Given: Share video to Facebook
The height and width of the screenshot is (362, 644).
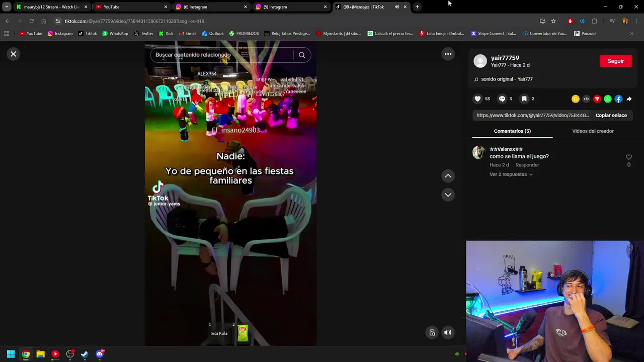Looking at the screenshot, I should 618,99.
